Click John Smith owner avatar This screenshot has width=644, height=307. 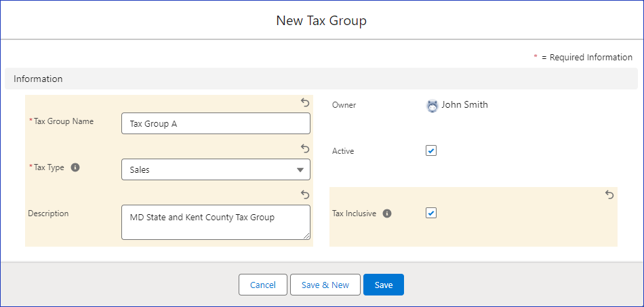(x=432, y=106)
